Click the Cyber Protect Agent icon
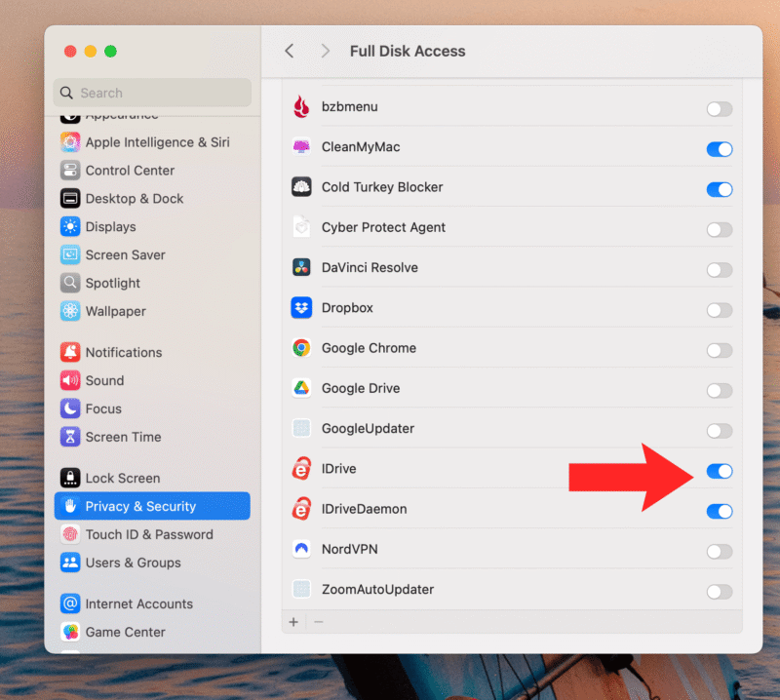Image resolution: width=780 pixels, height=700 pixels. click(x=301, y=227)
